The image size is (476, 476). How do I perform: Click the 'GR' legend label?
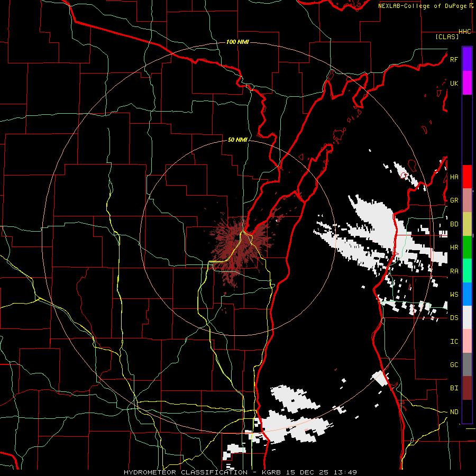pyautogui.click(x=454, y=200)
